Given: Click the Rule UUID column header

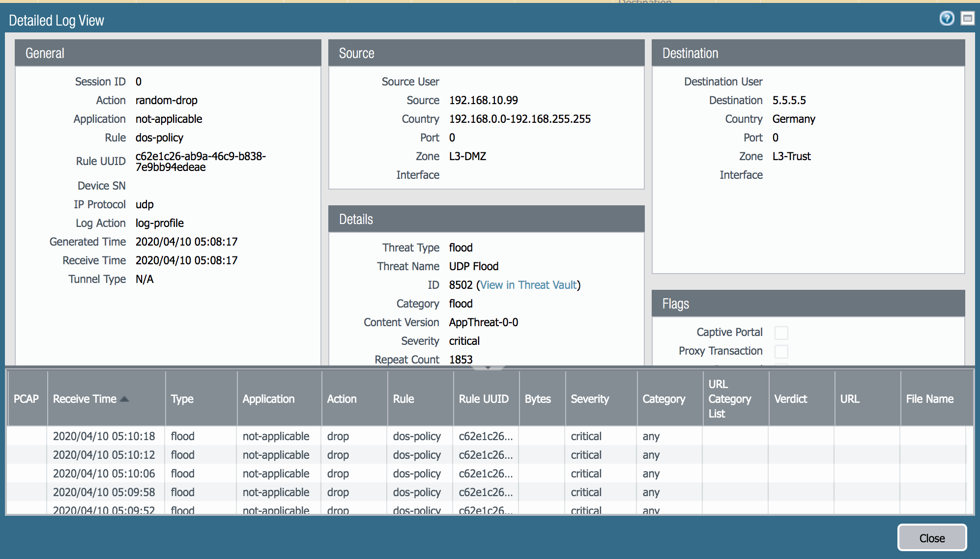Looking at the screenshot, I should (484, 399).
